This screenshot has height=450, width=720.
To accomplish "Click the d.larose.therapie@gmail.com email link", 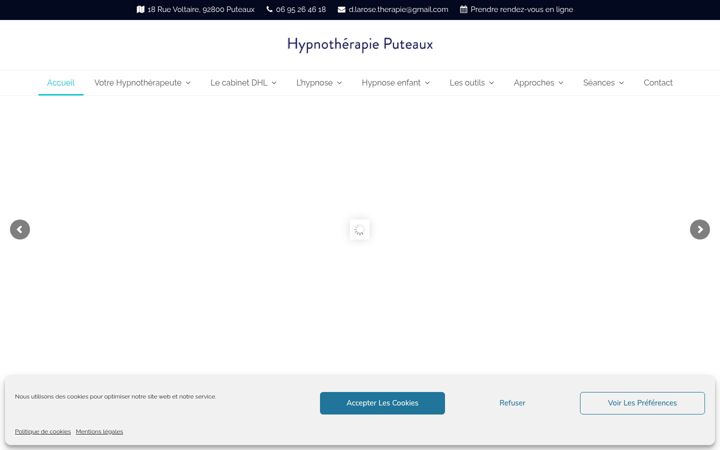I will point(398,10).
